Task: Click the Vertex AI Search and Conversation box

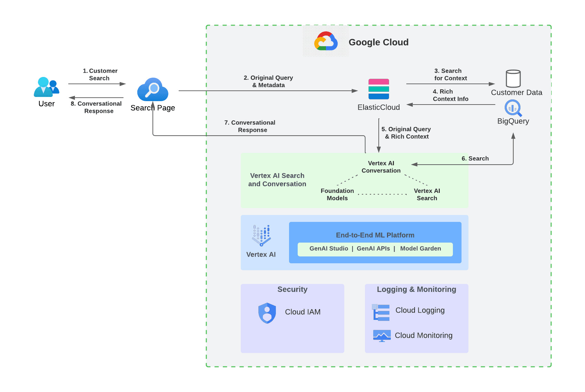Action: pyautogui.click(x=277, y=180)
